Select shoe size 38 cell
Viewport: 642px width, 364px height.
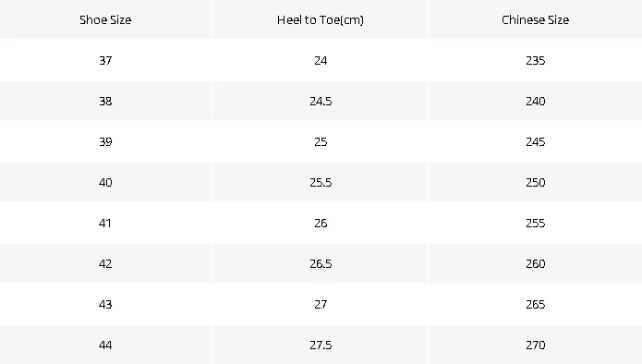[105, 101]
